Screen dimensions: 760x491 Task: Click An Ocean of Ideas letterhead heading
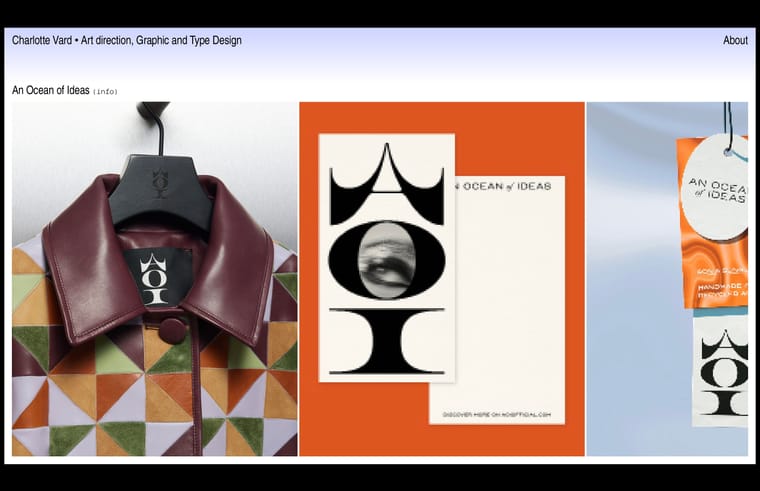(505, 187)
